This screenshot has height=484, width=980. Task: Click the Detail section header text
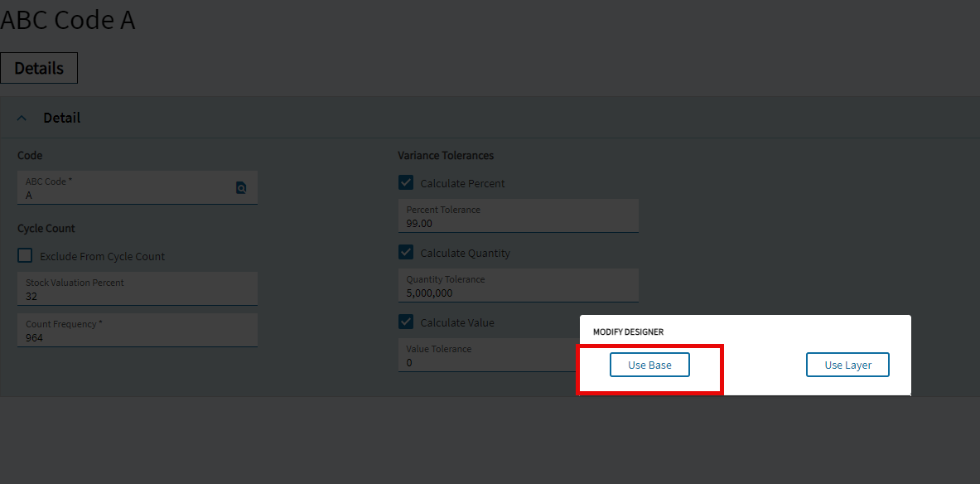tap(62, 118)
